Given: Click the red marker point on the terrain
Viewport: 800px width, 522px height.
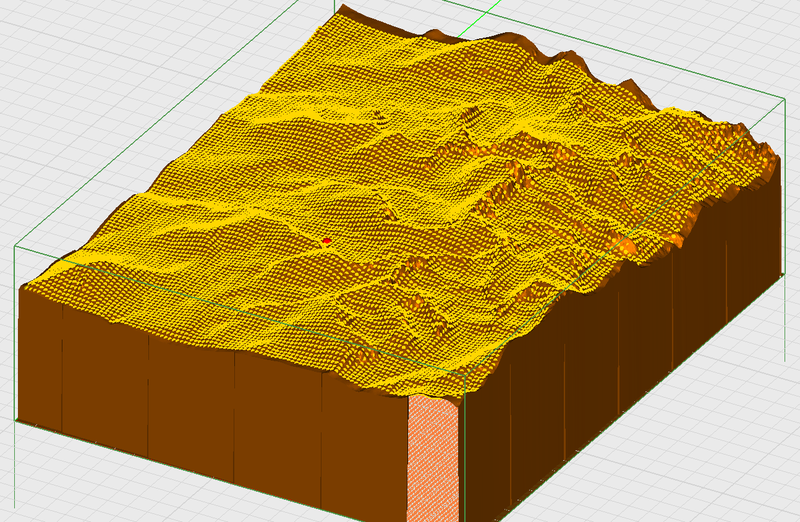Looking at the screenshot, I should (327, 241).
